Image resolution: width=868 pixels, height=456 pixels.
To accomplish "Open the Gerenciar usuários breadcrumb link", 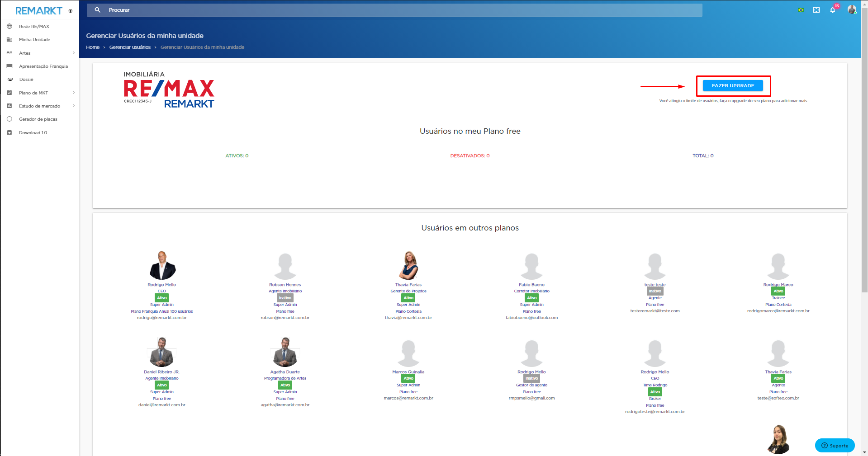I will click(x=130, y=47).
